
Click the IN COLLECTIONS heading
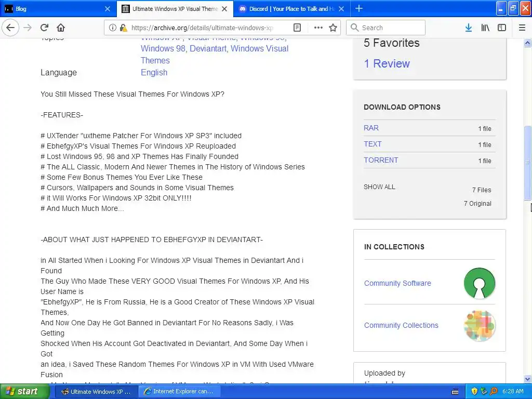[394, 247]
